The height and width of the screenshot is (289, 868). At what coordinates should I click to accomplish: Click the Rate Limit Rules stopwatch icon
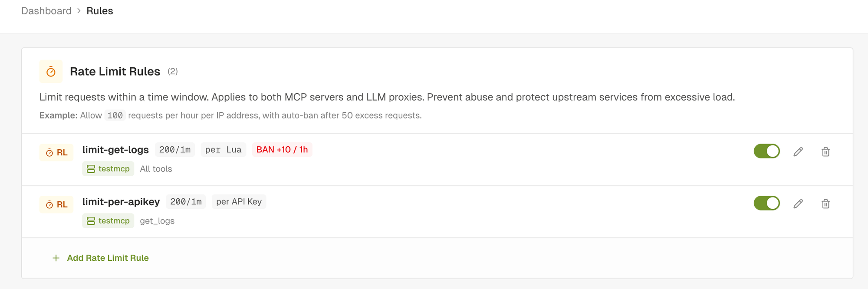(51, 72)
